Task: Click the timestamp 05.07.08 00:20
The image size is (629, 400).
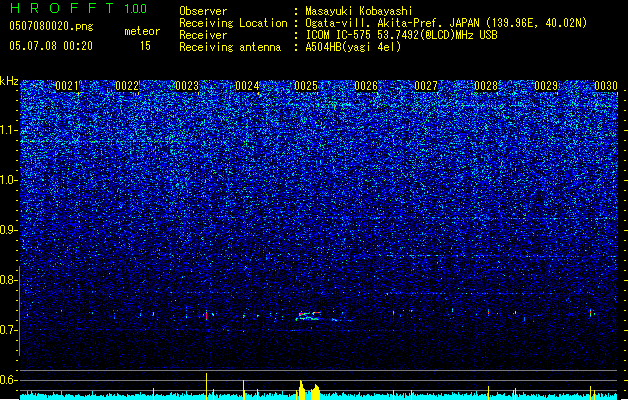Action: tap(51, 46)
